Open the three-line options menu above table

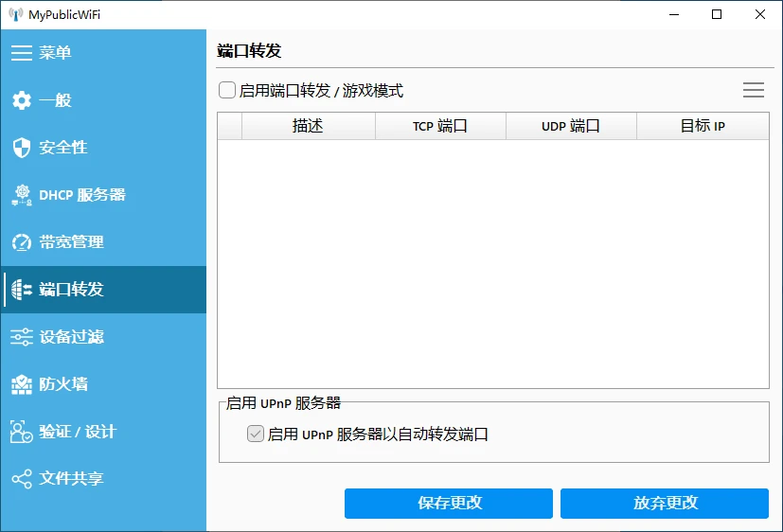753,91
